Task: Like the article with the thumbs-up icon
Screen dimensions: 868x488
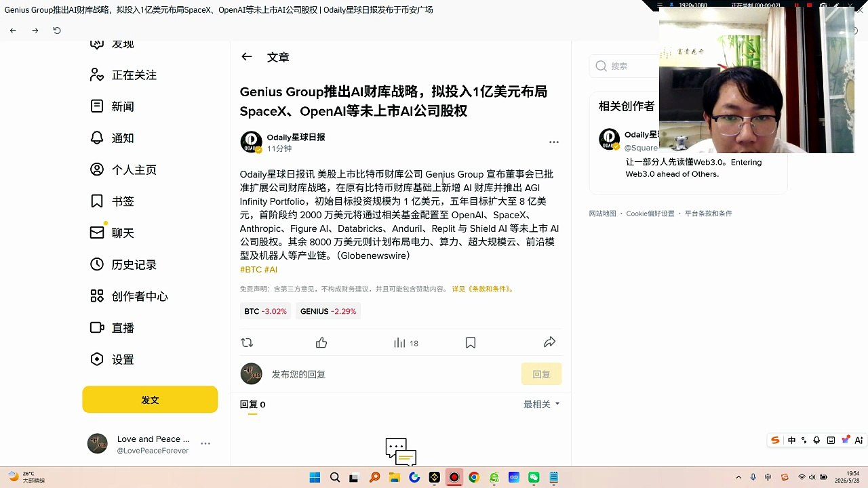Action: [321, 343]
